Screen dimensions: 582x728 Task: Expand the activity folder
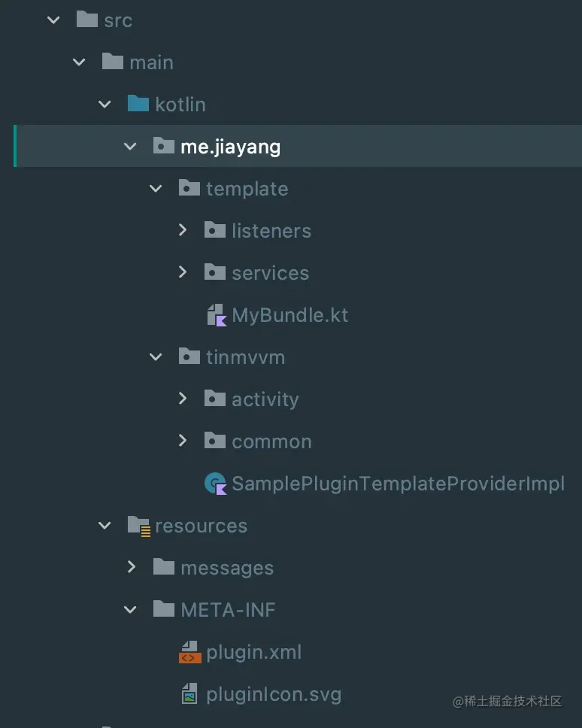[x=182, y=399]
